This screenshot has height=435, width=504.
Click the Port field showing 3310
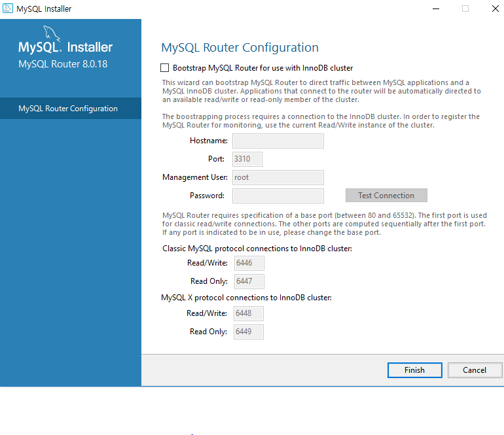[x=247, y=160]
